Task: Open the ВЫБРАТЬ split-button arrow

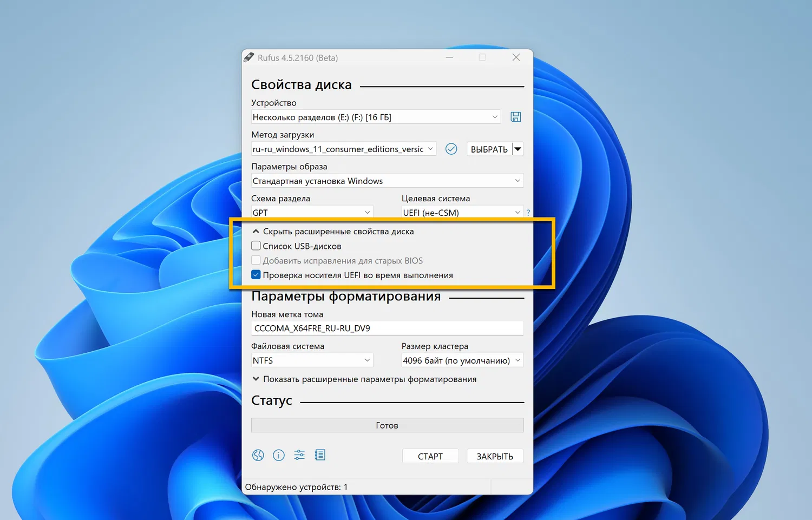Action: tap(518, 149)
